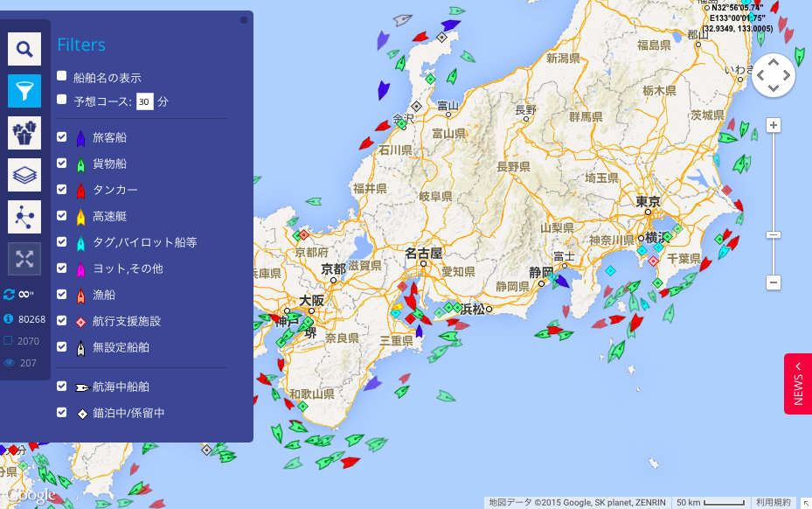This screenshot has width=812, height=509.
Task: Click the square icon beside 2070
Action: tap(8, 340)
